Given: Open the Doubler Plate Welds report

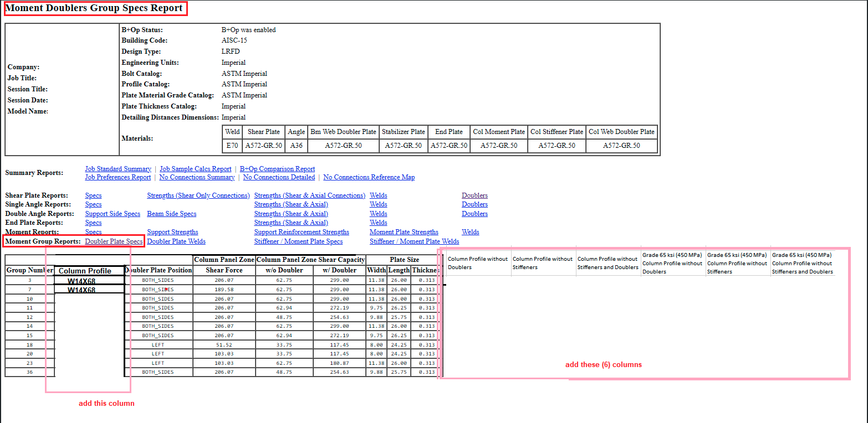Looking at the screenshot, I should (x=176, y=241).
